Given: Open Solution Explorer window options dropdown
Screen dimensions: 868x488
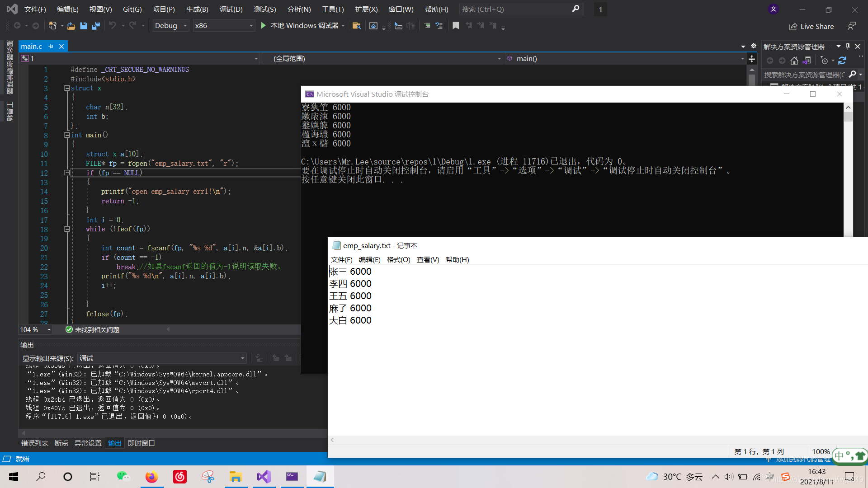Looking at the screenshot, I should point(839,47).
